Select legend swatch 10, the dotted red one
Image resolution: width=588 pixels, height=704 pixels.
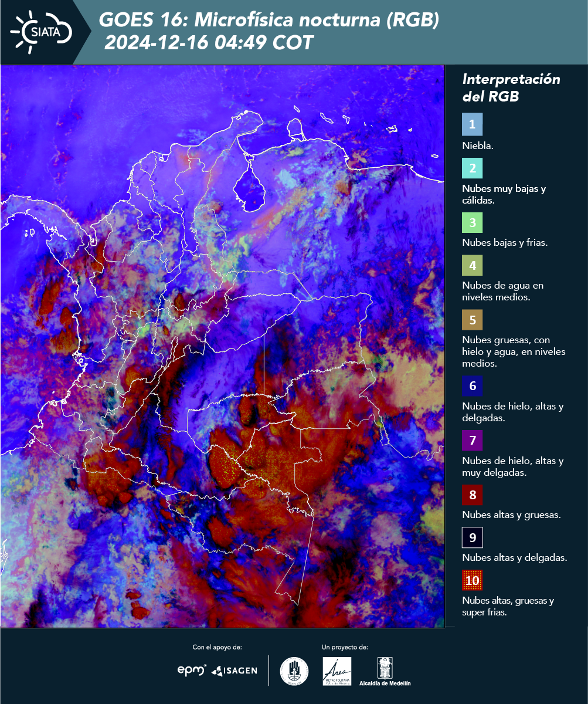pos(472,581)
